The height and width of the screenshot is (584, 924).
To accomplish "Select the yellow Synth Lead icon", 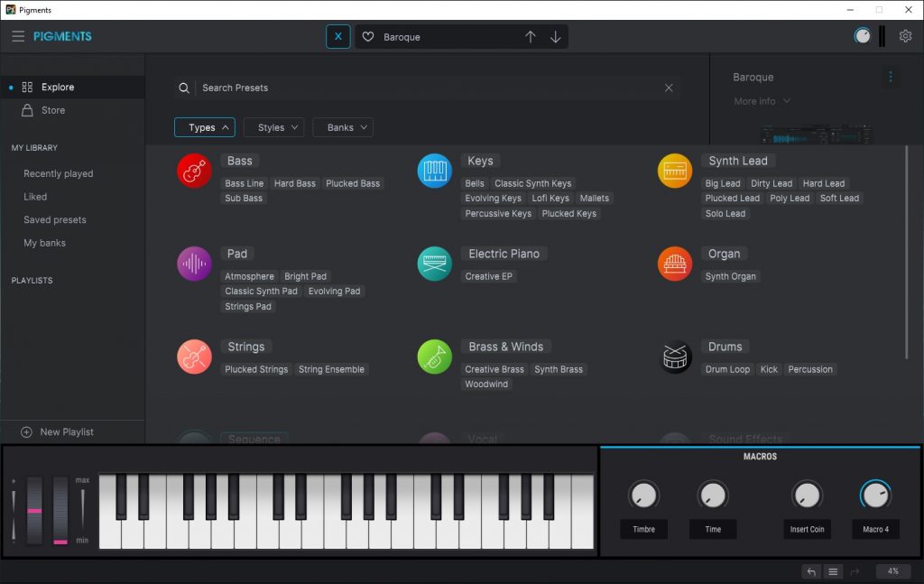I will 675,171.
